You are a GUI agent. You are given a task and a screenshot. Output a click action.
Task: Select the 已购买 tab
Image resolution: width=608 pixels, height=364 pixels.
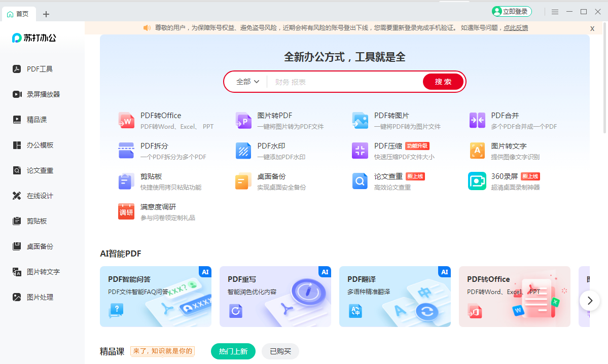[x=280, y=351]
